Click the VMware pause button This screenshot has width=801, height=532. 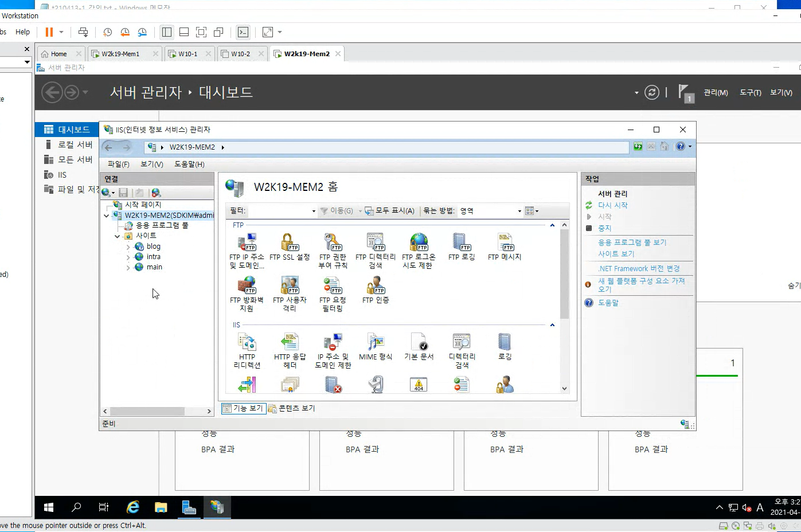[x=49, y=32]
